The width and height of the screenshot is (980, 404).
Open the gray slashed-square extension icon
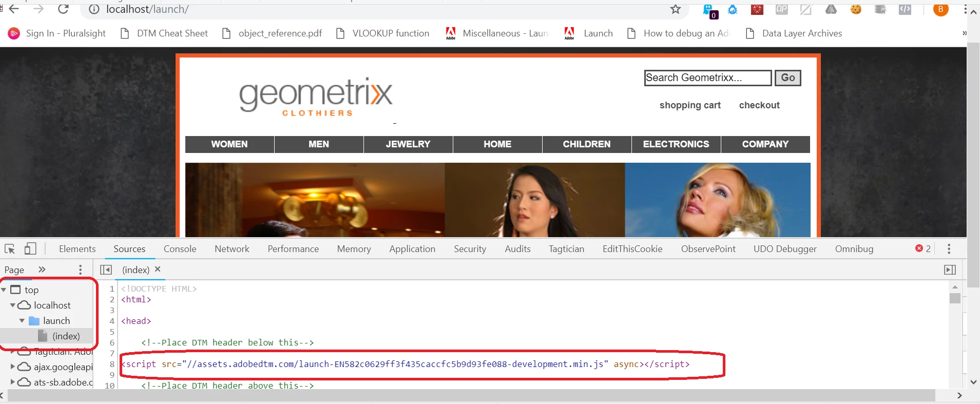click(806, 9)
